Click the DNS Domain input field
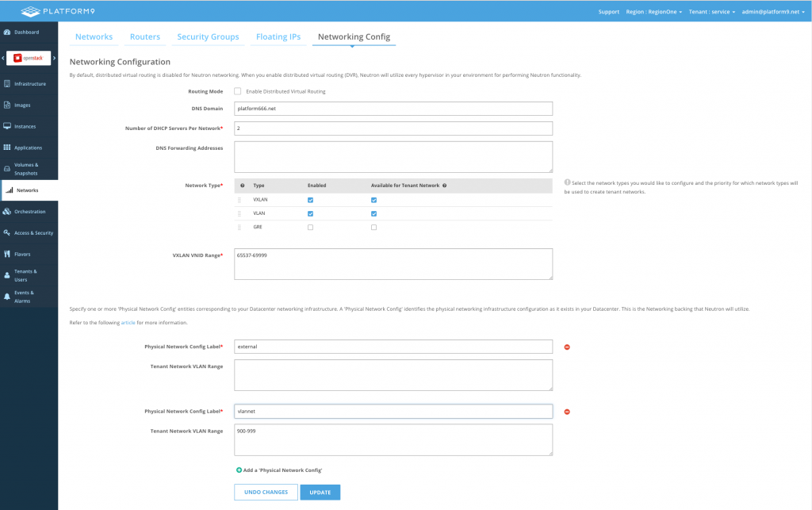Image resolution: width=812 pixels, height=510 pixels. coord(393,109)
